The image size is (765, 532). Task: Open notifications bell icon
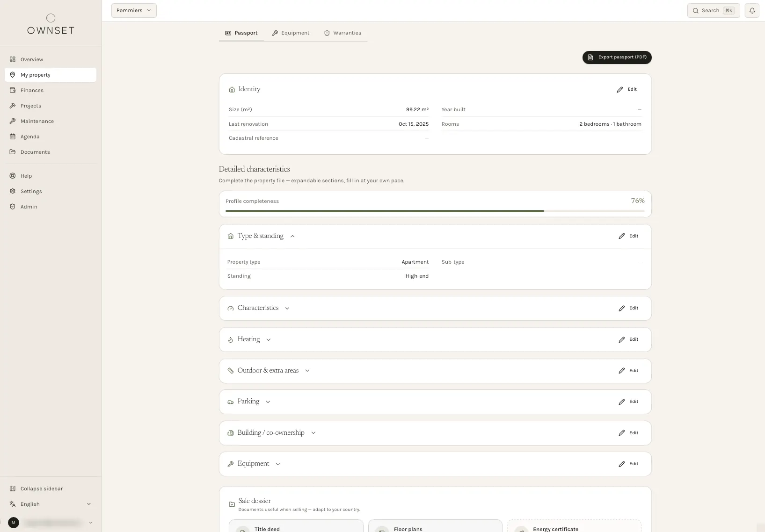click(752, 10)
